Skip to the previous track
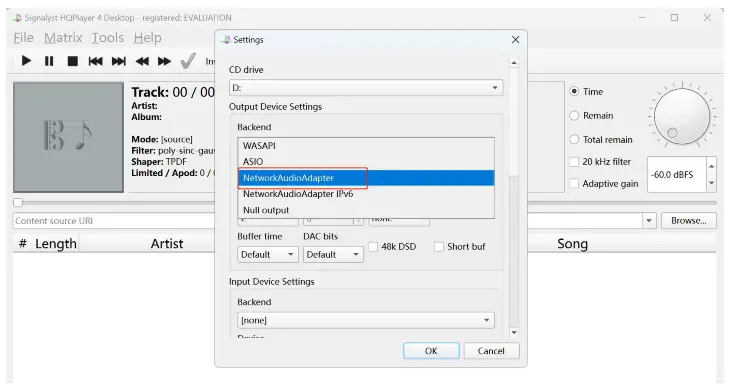730x389 pixels. [95, 61]
